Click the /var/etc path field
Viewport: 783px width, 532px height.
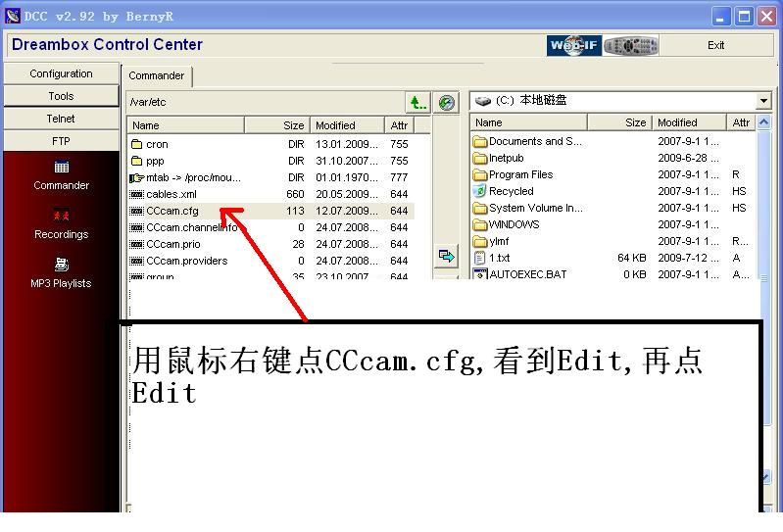(x=266, y=102)
